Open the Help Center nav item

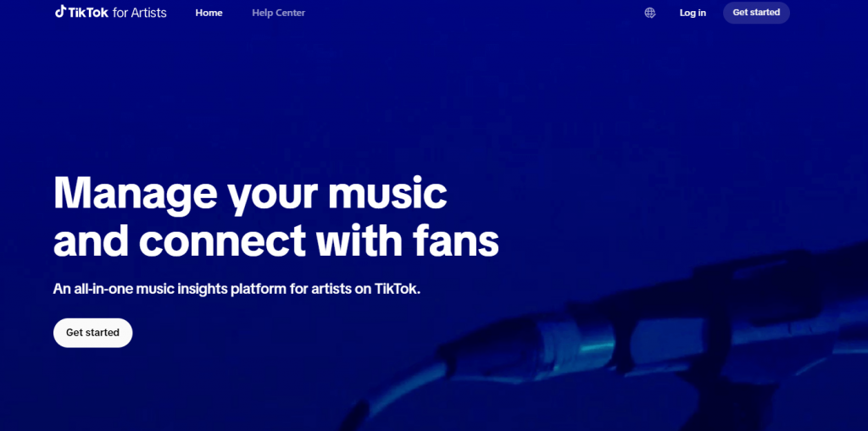pos(278,13)
